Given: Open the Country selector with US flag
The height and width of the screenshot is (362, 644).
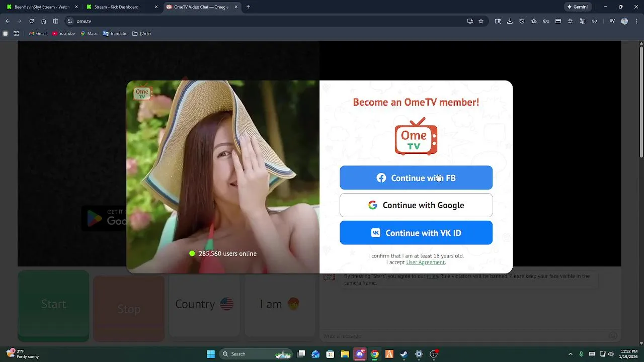Looking at the screenshot, I should (x=204, y=304).
